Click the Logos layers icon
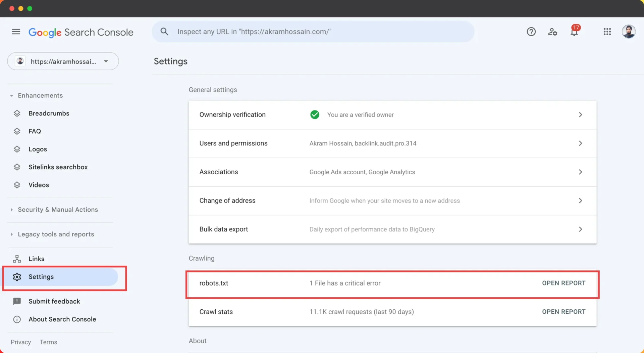This screenshot has width=644, height=353. [17, 149]
